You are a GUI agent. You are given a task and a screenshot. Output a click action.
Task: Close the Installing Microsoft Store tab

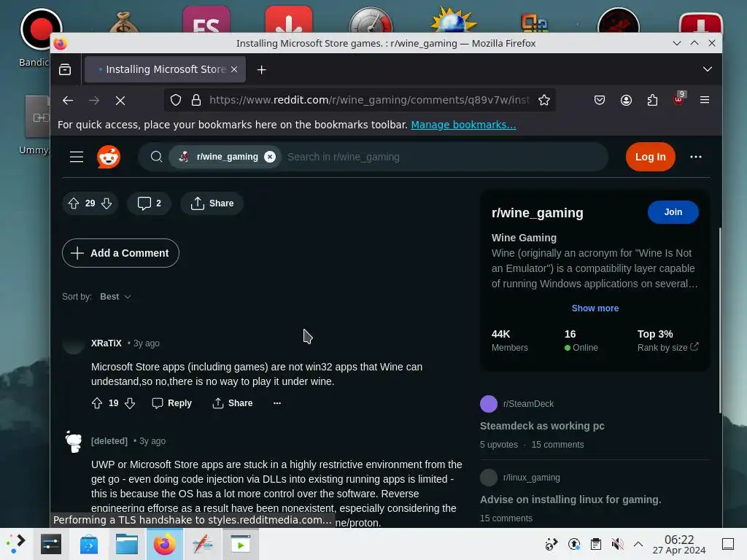234,69
